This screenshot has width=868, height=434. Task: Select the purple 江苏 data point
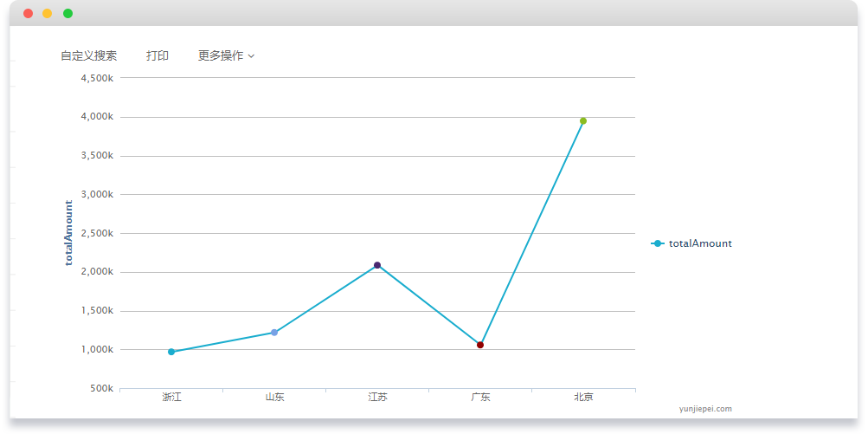click(x=377, y=265)
